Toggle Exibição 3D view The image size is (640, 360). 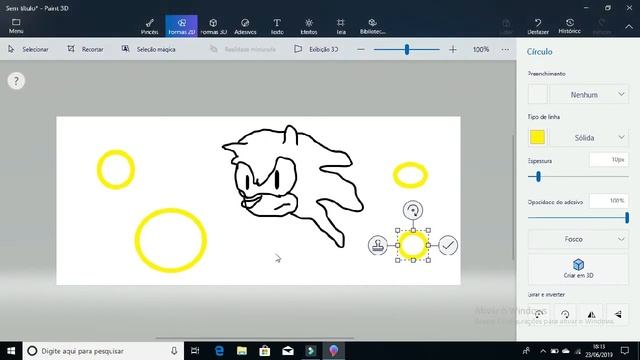pyautogui.click(x=316, y=49)
